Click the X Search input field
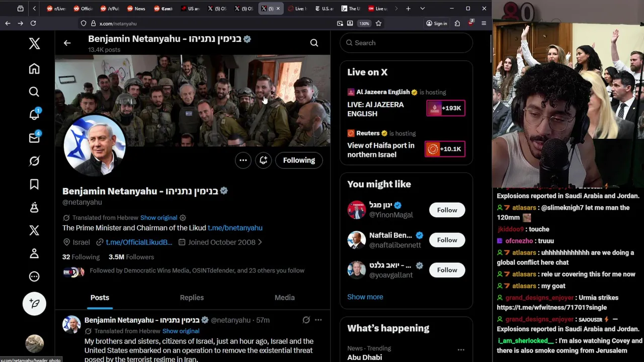This screenshot has width=644, height=362. pyautogui.click(x=407, y=43)
